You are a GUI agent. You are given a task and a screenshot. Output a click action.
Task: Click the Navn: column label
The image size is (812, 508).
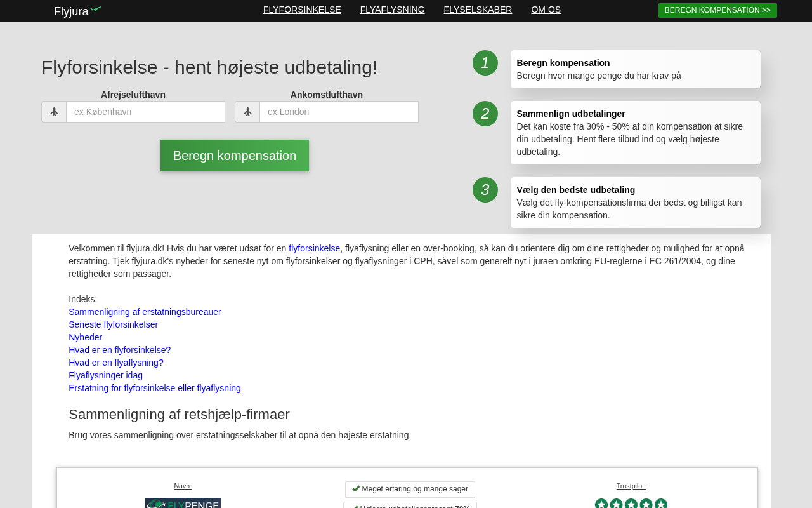pos(183,486)
